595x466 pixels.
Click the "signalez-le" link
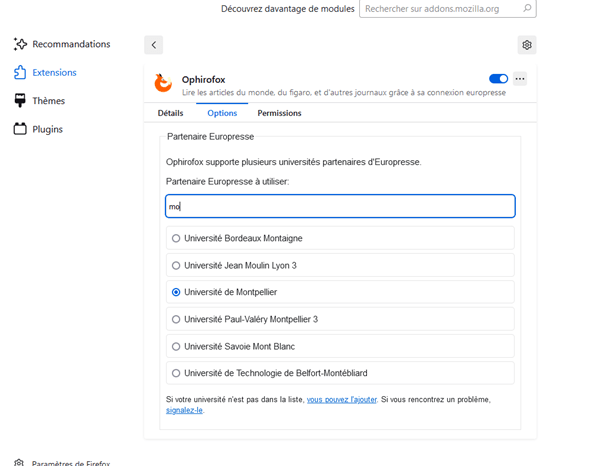click(x=184, y=410)
